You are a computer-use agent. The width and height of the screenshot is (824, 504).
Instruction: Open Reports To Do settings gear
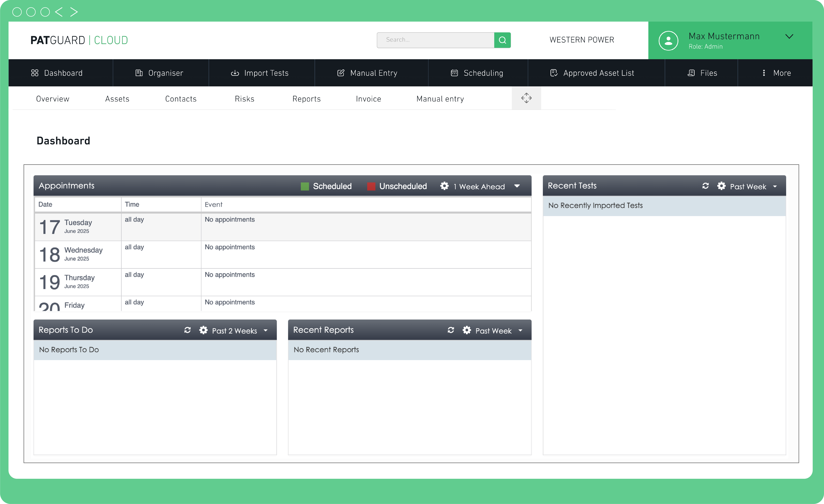click(x=203, y=330)
